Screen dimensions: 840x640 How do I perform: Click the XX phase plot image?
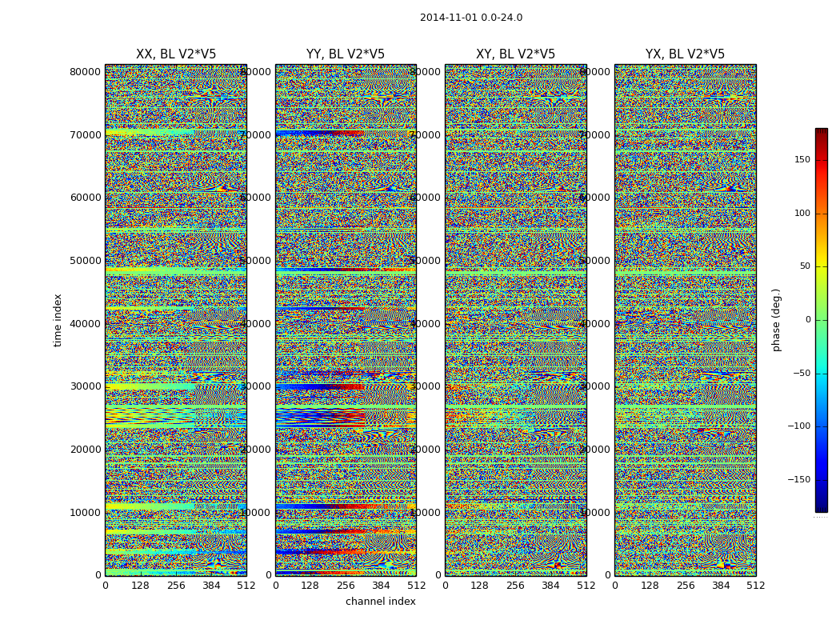coord(176,320)
